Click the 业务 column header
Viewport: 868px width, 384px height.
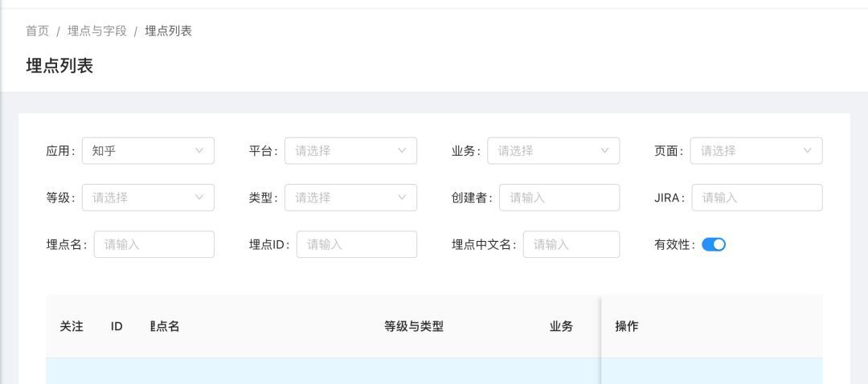[x=561, y=327]
